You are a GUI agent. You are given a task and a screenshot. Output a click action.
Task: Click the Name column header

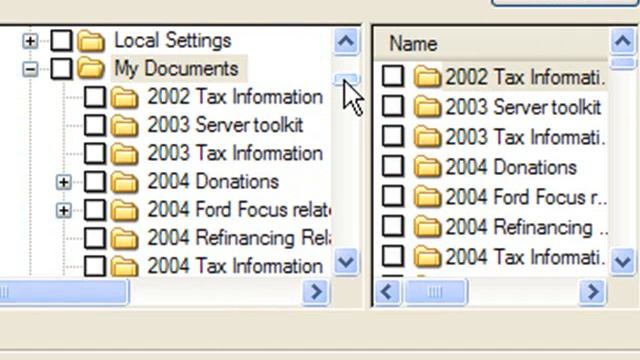pyautogui.click(x=492, y=43)
